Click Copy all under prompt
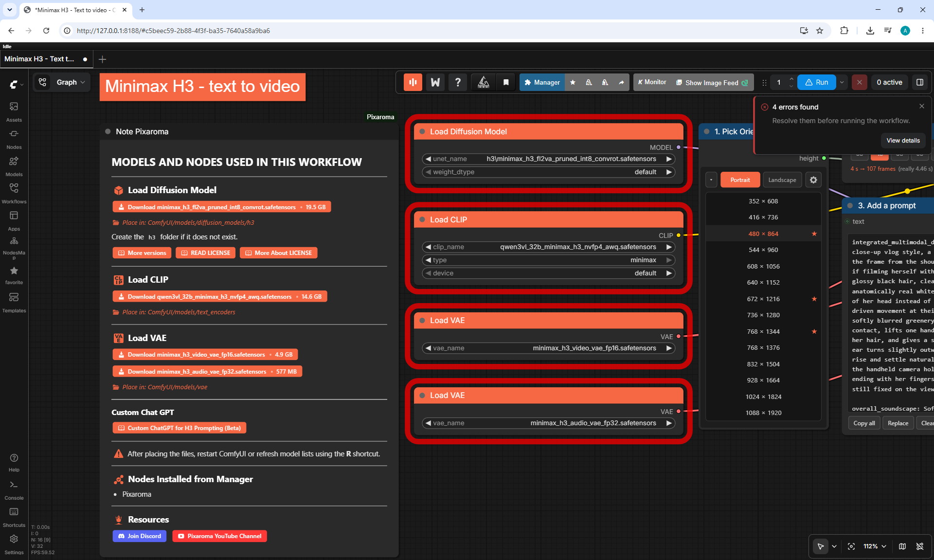Image resolution: width=934 pixels, height=560 pixels. click(x=864, y=423)
